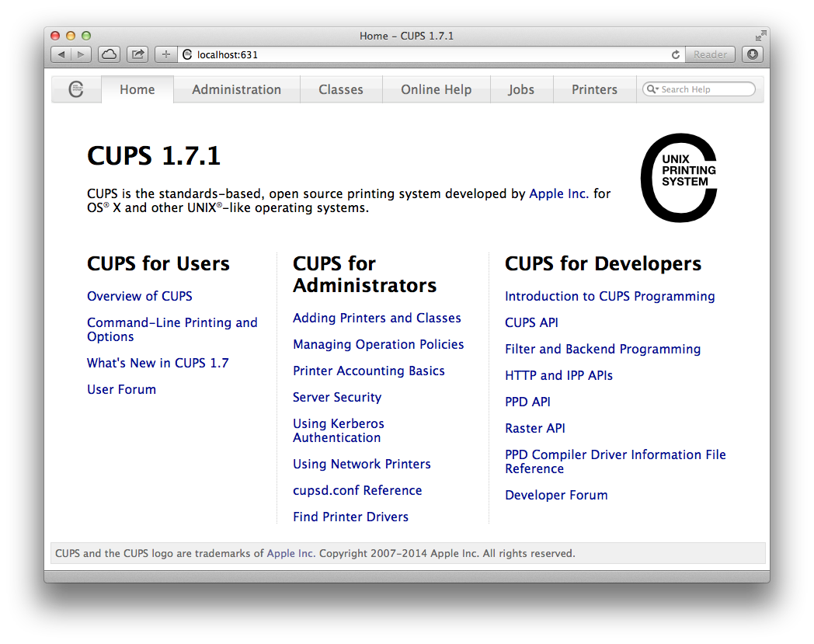The image size is (814, 644).
Task: Open Server Security link
Action: pos(337,397)
